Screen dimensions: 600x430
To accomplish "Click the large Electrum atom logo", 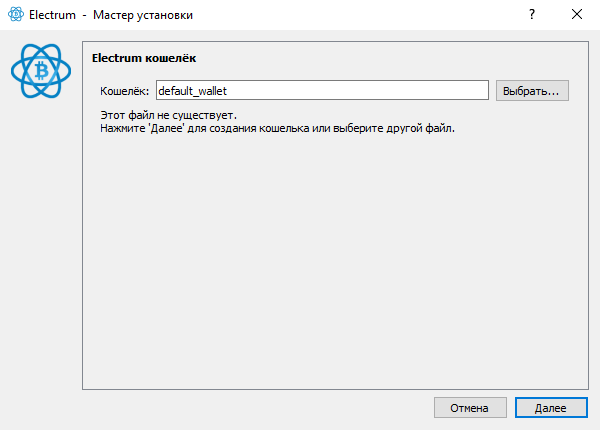I will (41, 70).
